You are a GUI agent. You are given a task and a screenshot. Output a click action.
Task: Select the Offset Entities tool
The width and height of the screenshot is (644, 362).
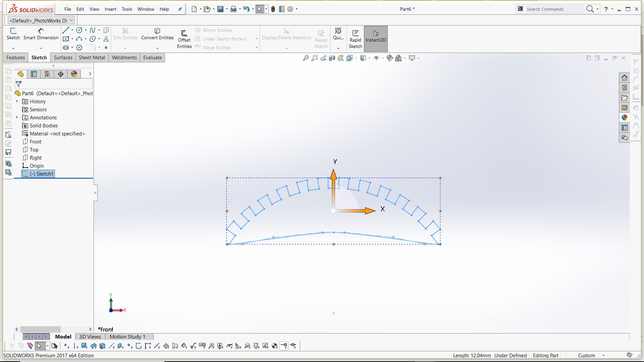click(x=184, y=39)
